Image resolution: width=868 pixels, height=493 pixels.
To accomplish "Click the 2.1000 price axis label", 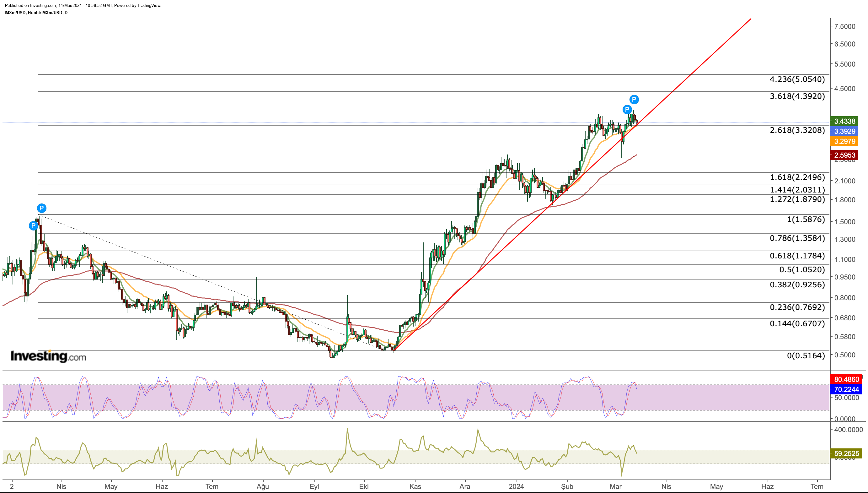I will [845, 181].
